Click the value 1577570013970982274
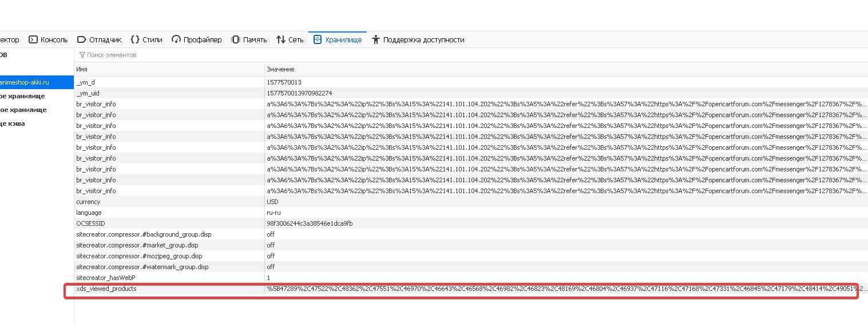 [x=299, y=93]
